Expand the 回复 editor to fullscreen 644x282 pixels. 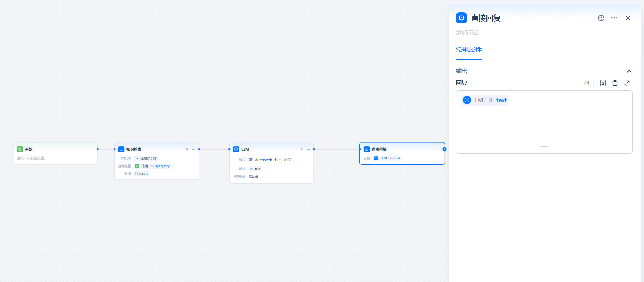coord(627,83)
